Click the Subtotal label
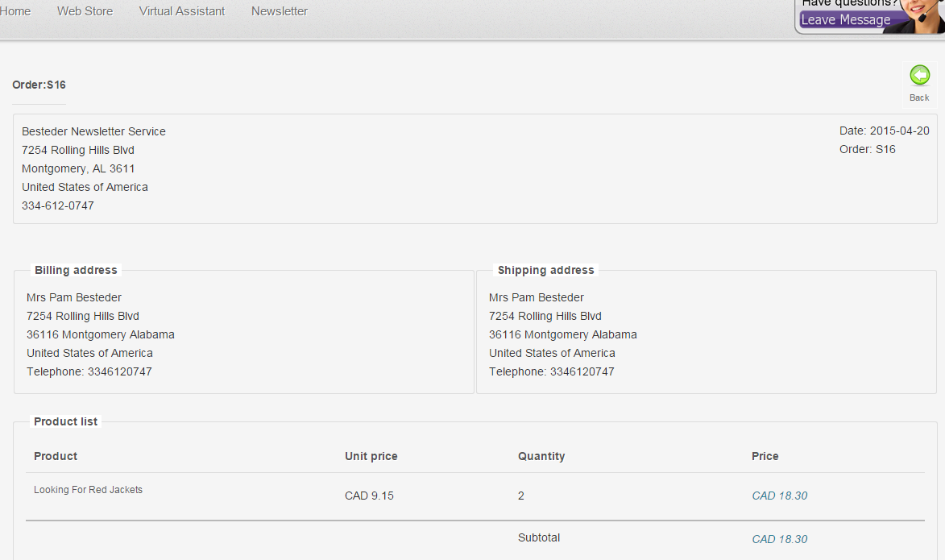 539,537
